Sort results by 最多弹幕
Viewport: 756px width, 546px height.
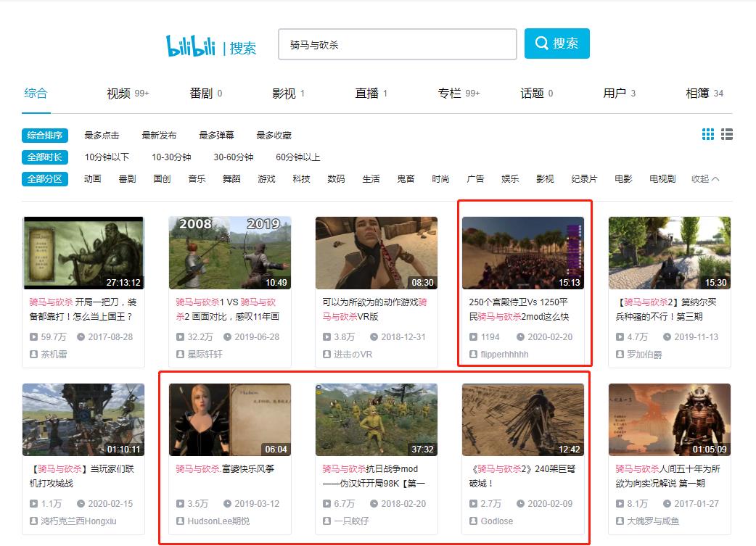(216, 136)
